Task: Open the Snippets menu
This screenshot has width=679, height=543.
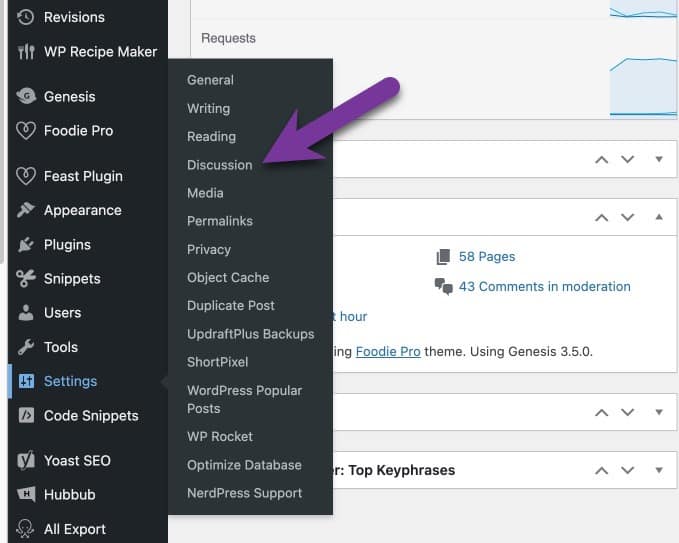Action: click(72, 279)
